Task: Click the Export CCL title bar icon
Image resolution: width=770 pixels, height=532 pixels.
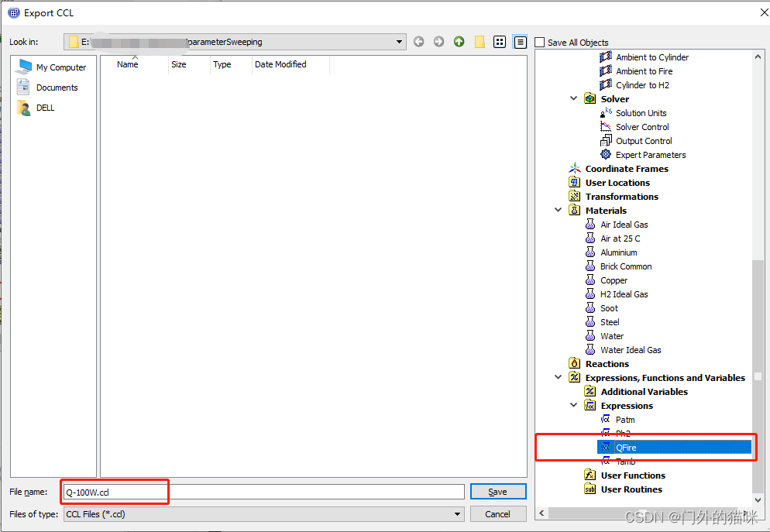Action: point(14,12)
